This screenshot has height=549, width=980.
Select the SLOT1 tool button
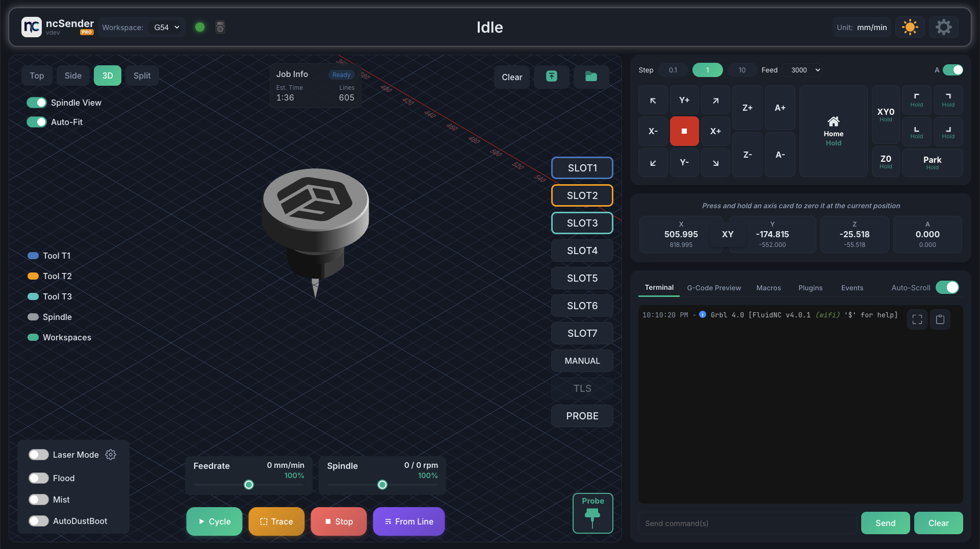[582, 168]
